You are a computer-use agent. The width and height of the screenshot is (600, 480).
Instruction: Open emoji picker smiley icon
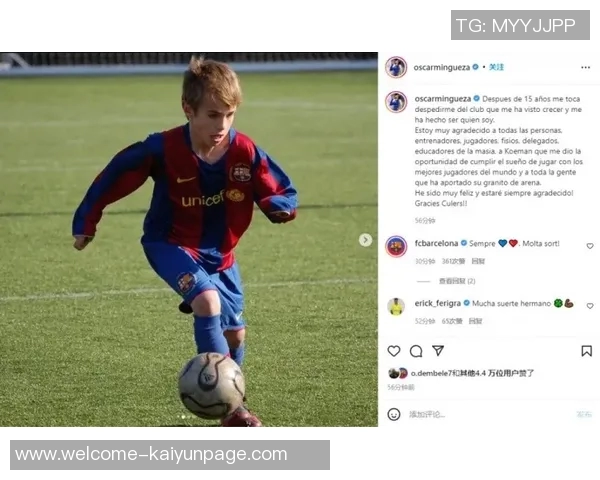click(x=394, y=414)
